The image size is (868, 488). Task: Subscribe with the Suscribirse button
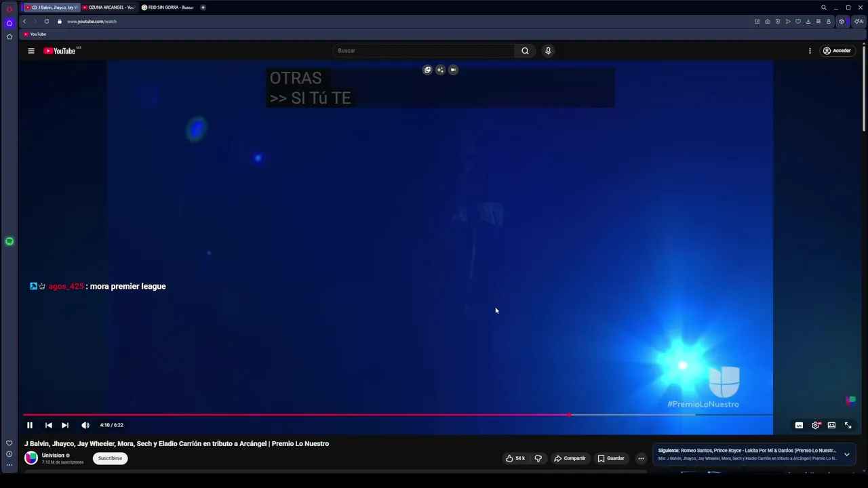point(110,458)
